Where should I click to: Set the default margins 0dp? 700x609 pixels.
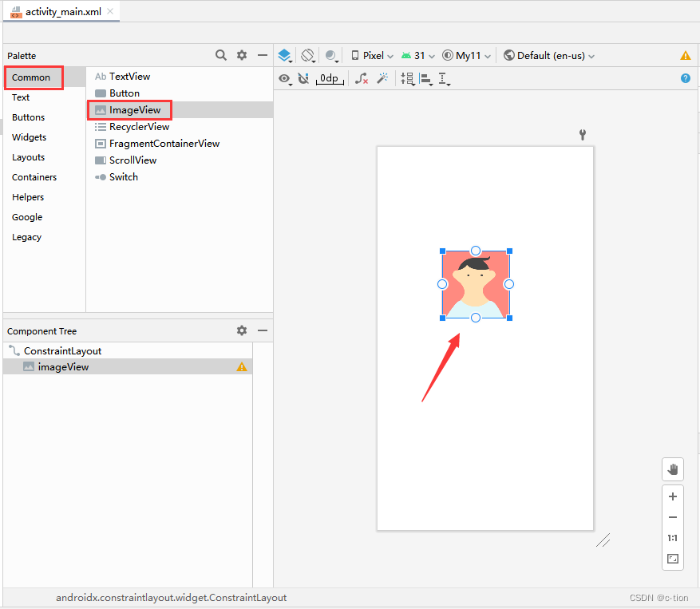(330, 78)
